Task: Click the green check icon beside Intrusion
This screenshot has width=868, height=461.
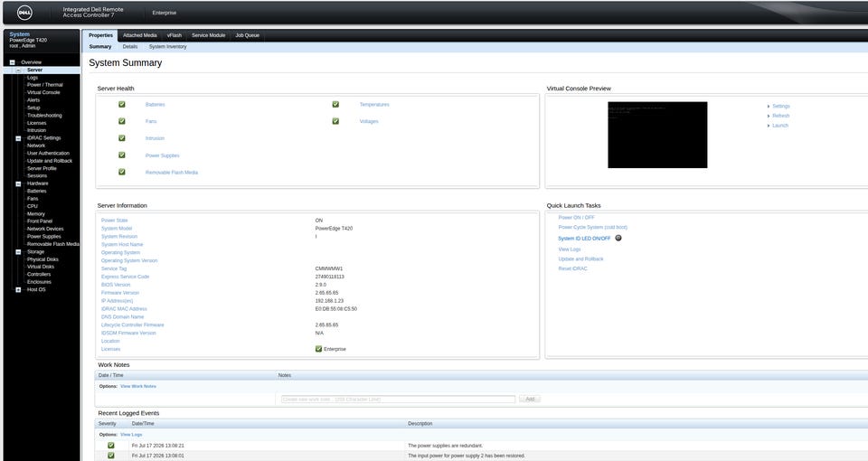Action: pyautogui.click(x=122, y=137)
